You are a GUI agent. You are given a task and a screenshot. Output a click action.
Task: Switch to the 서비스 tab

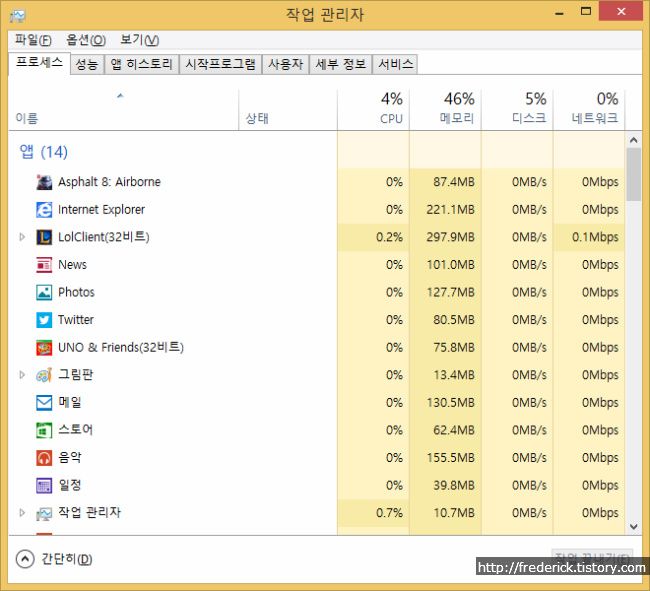point(395,64)
